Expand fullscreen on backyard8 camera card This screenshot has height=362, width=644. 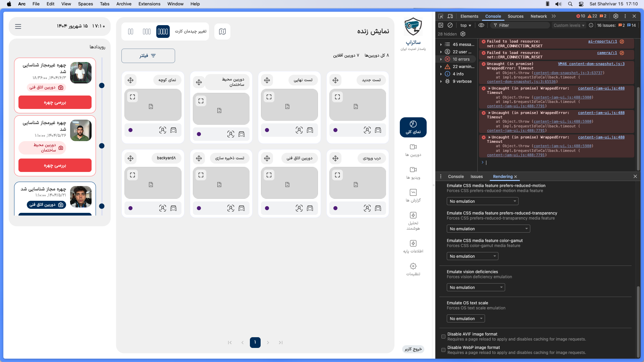[132, 175]
